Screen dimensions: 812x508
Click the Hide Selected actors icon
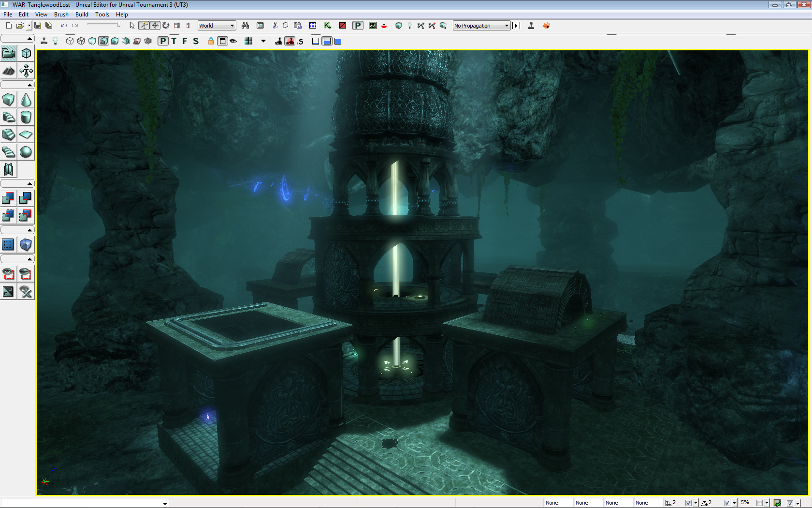[x=26, y=274]
